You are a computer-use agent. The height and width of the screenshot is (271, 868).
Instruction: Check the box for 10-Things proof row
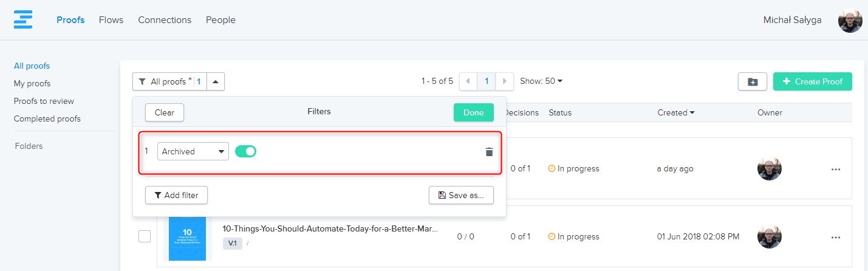145,236
